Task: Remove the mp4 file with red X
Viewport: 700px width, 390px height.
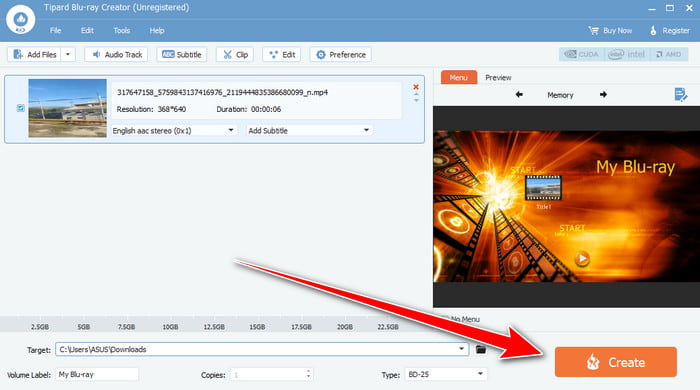Action: click(x=416, y=87)
